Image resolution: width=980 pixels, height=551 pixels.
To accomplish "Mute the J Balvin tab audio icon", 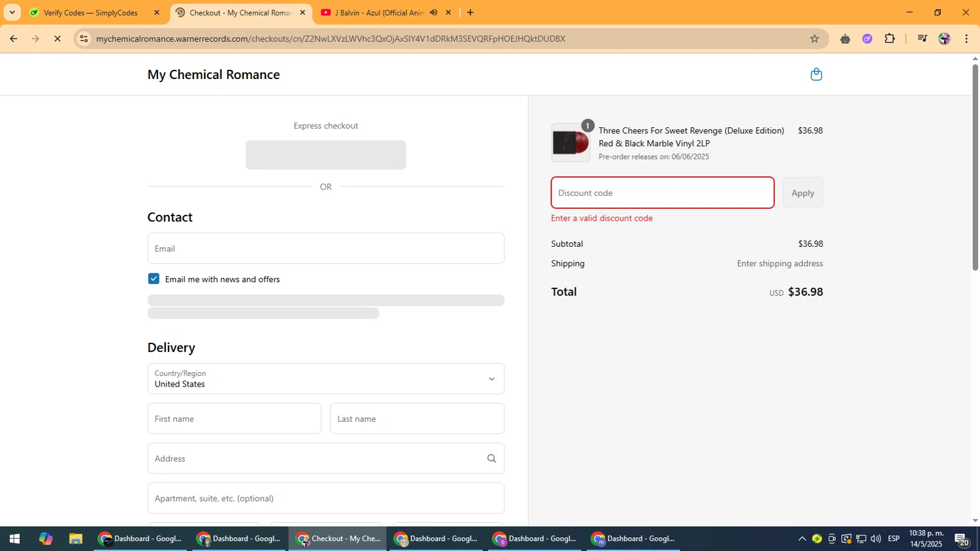I will [x=433, y=12].
